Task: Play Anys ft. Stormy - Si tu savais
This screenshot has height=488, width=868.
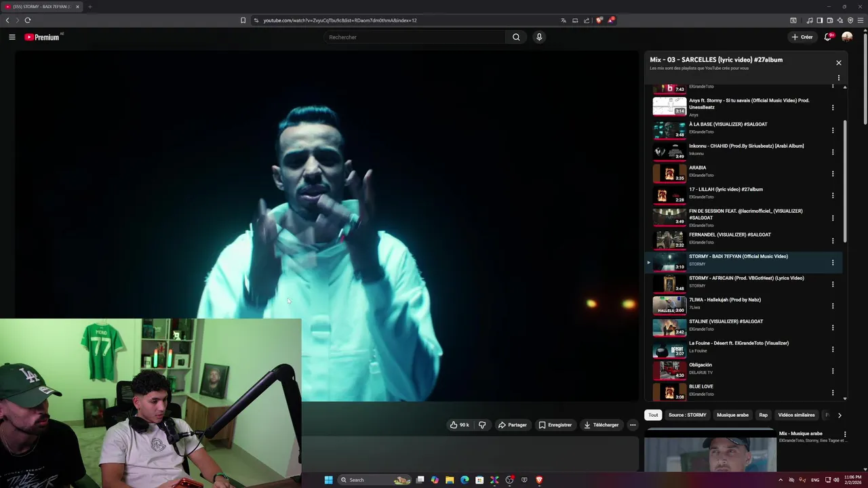Action: pyautogui.click(x=743, y=107)
